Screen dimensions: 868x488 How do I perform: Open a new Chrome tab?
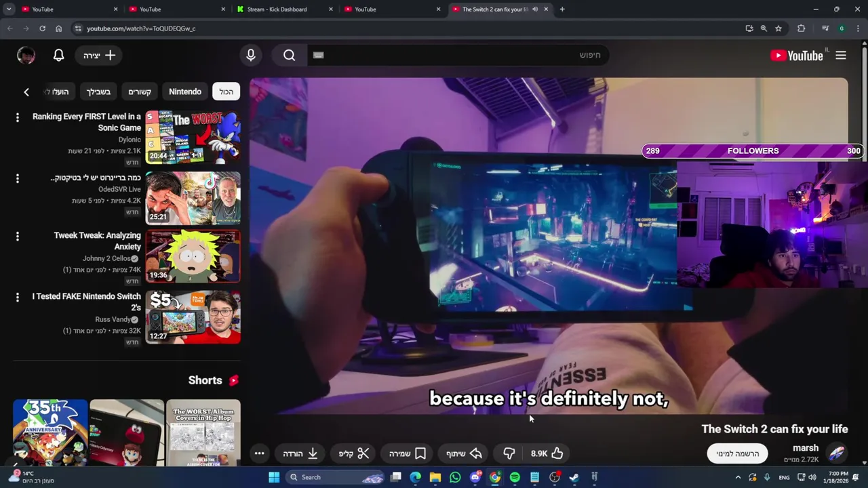click(x=562, y=9)
